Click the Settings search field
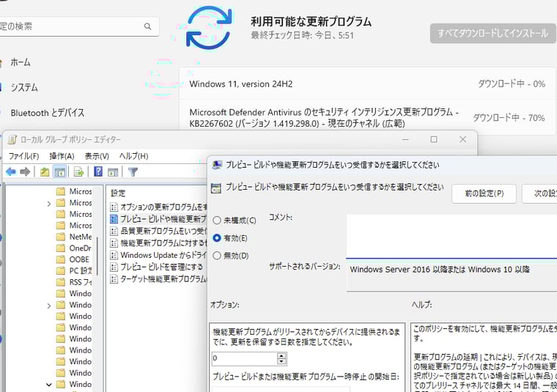The height and width of the screenshot is (392, 557). click(x=79, y=26)
